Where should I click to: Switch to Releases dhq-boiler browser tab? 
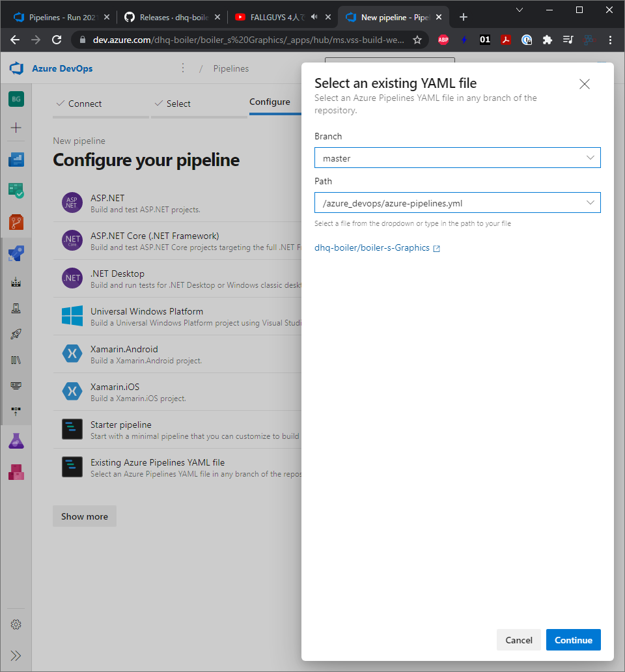[171, 17]
